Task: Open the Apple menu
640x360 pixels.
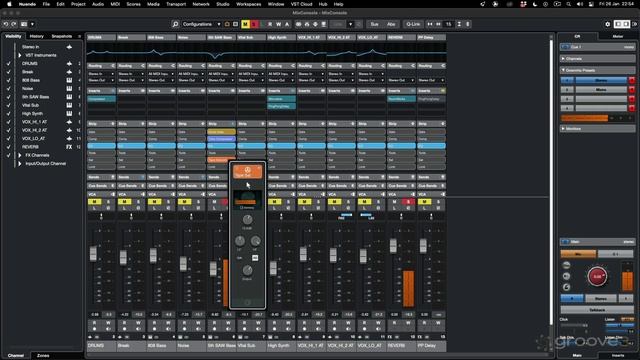Action: pos(9,4)
